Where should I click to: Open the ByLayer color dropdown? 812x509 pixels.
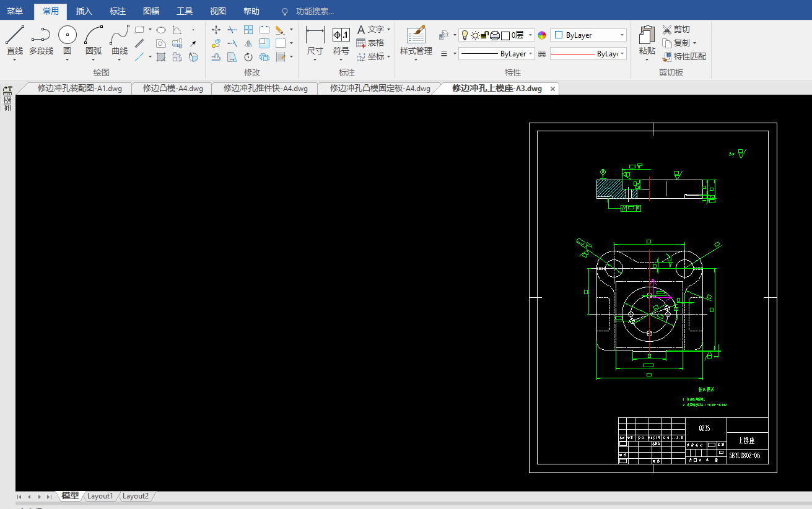(588, 35)
